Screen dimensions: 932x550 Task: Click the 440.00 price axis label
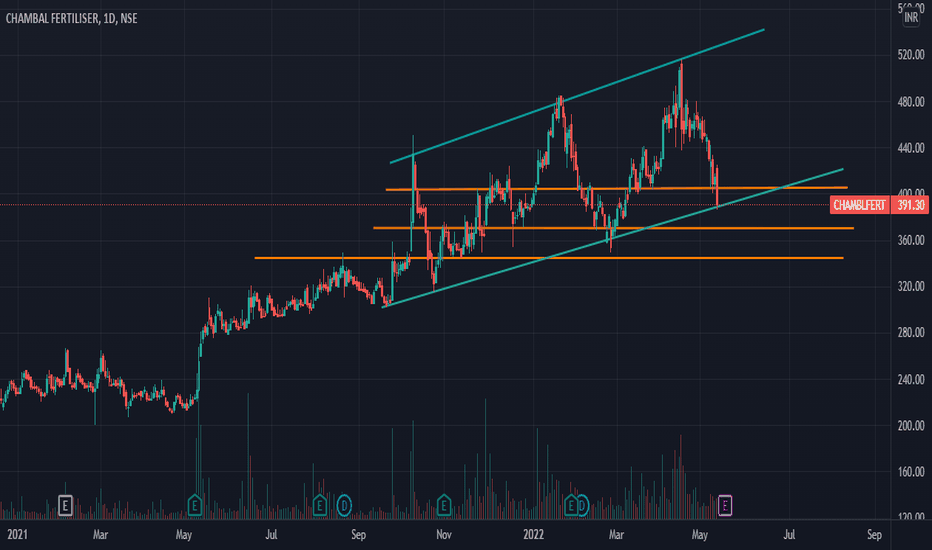point(911,147)
